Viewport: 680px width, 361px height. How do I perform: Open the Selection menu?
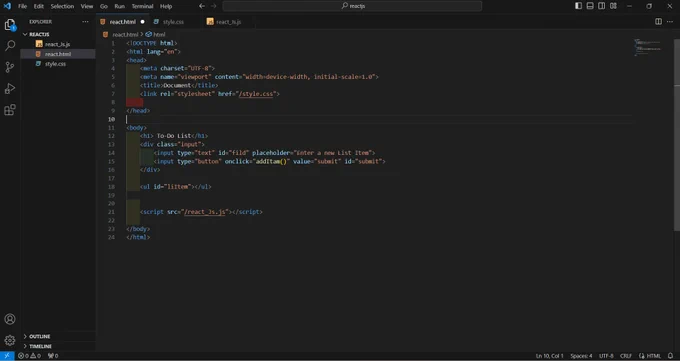click(62, 6)
